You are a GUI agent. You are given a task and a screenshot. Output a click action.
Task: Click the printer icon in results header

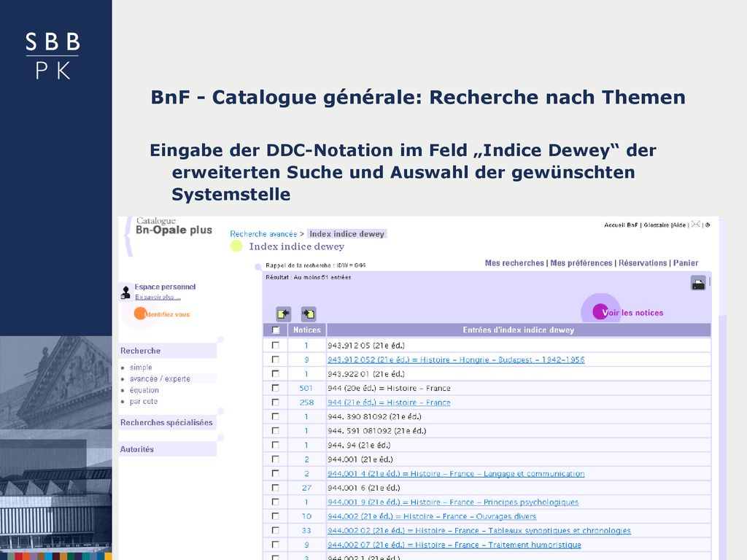click(698, 284)
